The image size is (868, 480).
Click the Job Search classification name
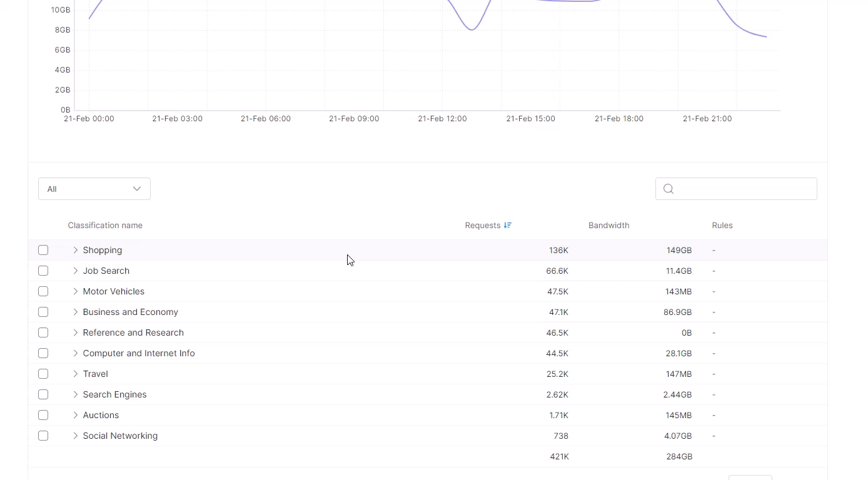tap(106, 271)
